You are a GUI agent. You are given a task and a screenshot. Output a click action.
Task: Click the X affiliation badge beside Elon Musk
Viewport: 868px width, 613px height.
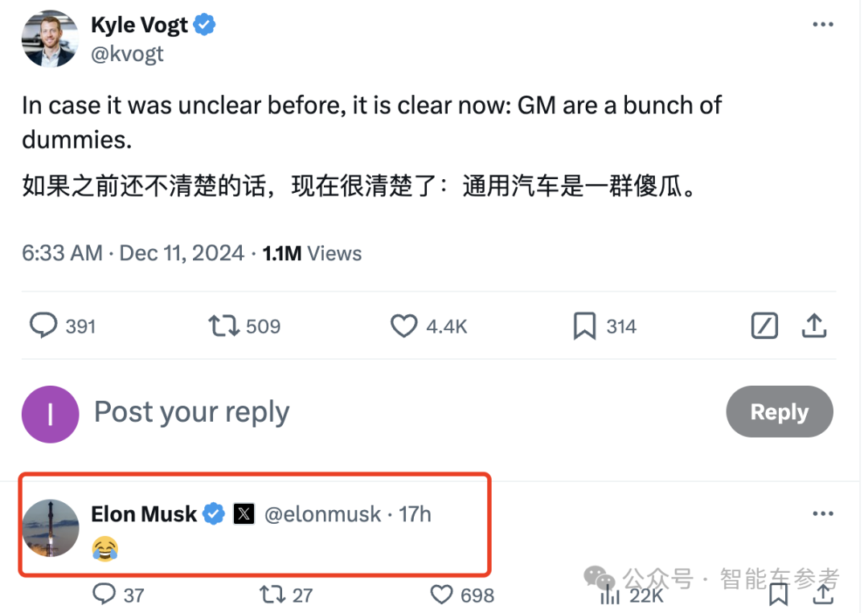244,514
